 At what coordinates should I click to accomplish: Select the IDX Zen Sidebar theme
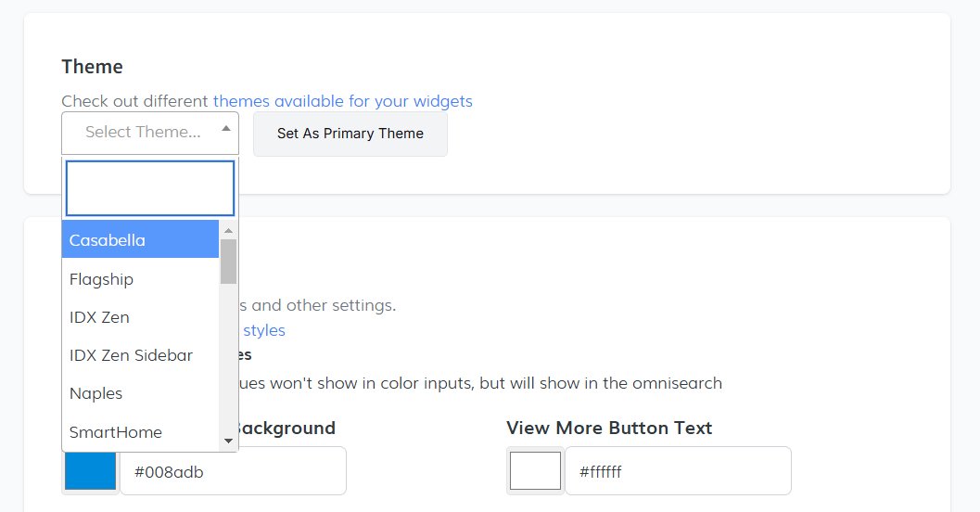[140, 355]
